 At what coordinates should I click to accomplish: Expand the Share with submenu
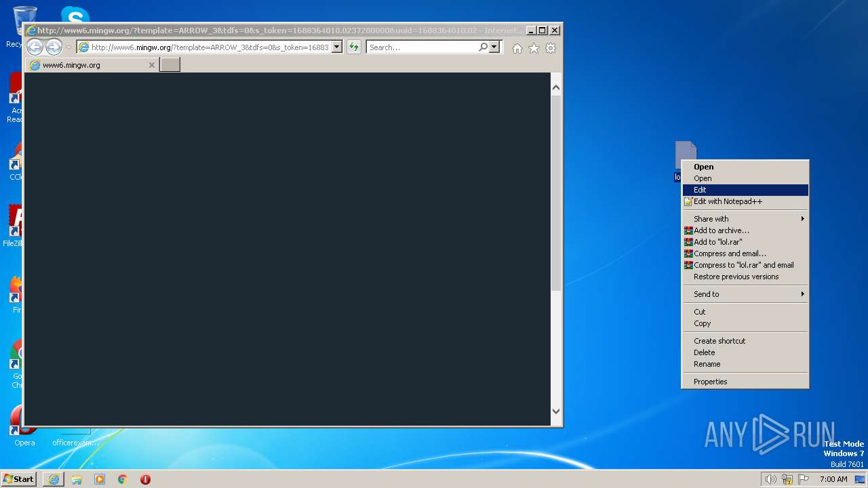[x=745, y=219]
